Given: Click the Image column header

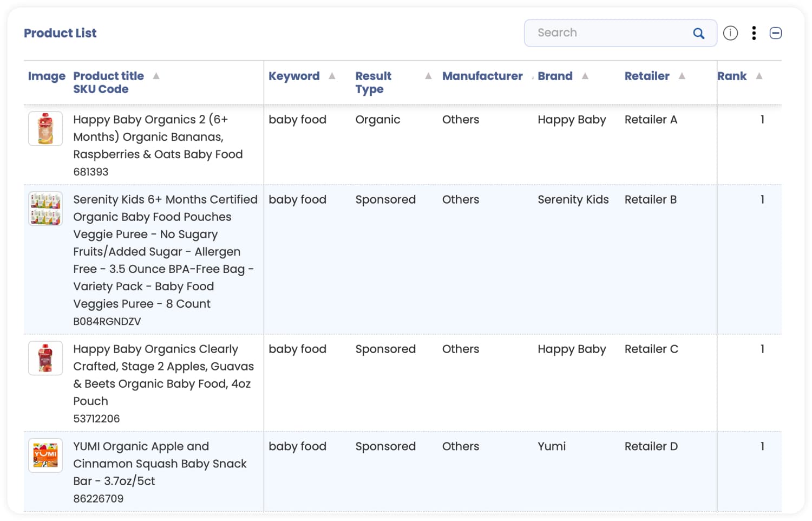Looking at the screenshot, I should [47, 76].
